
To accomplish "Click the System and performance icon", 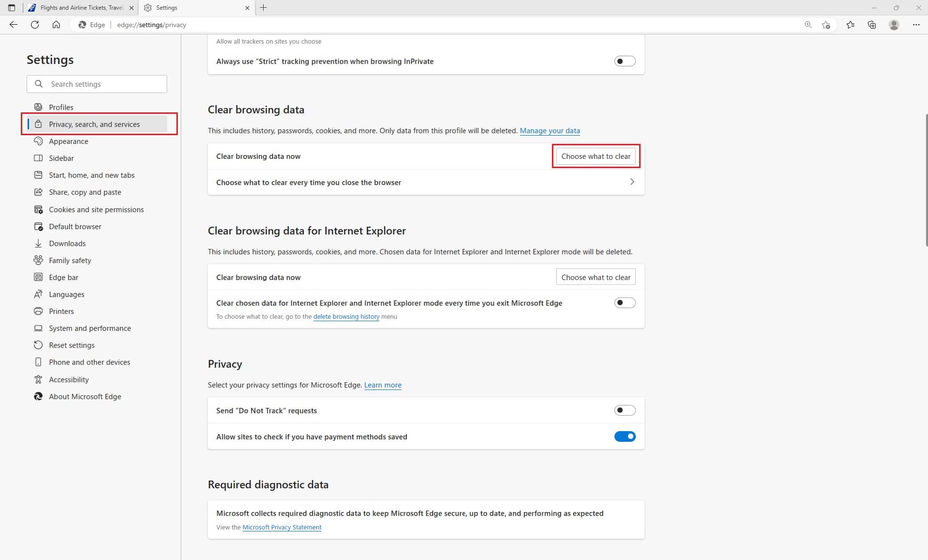I will pyautogui.click(x=38, y=328).
